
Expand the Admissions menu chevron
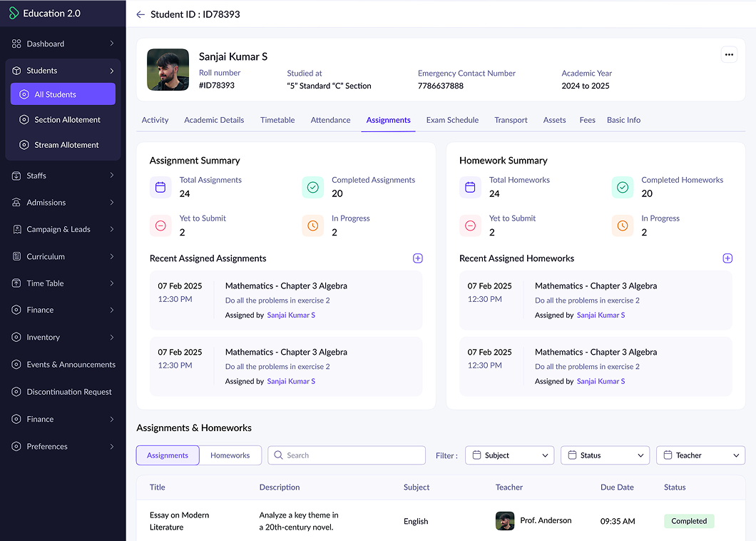[x=112, y=202]
